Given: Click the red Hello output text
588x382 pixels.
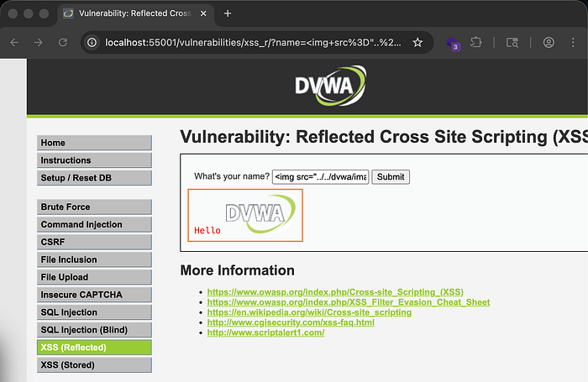Looking at the screenshot, I should click(207, 231).
